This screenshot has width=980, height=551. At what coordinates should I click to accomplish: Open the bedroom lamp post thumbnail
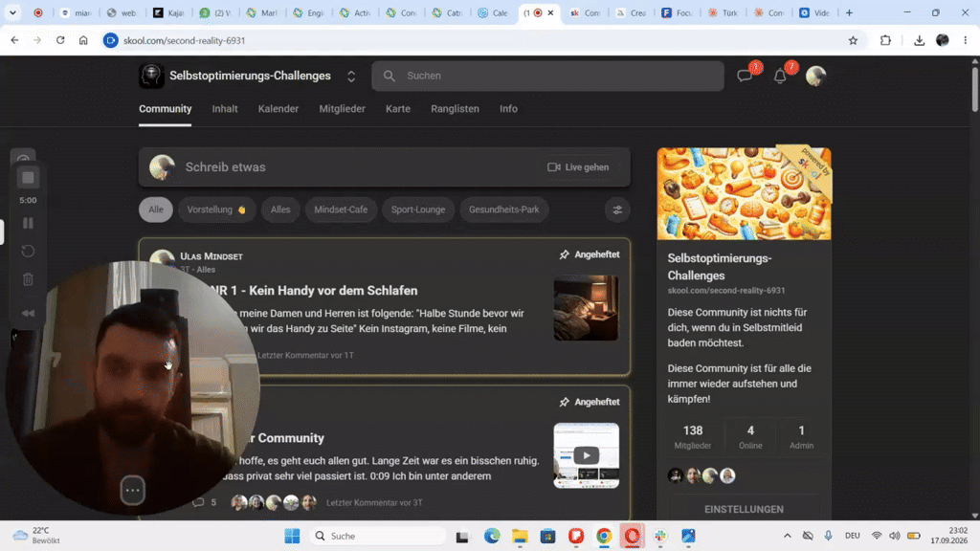coord(587,308)
